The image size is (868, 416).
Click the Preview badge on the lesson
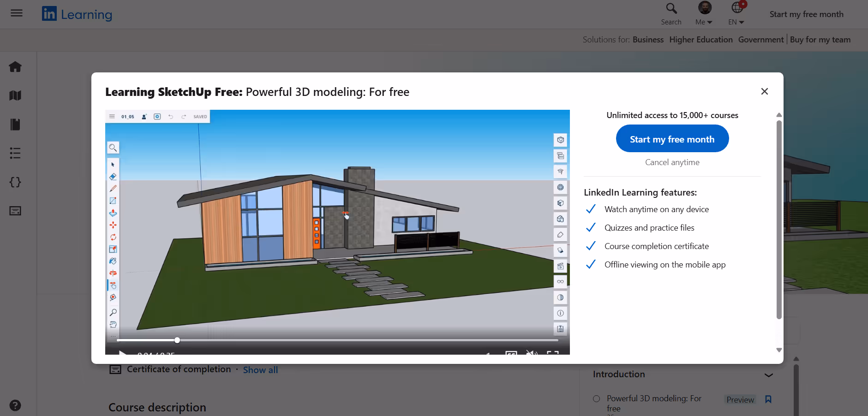[740, 400]
